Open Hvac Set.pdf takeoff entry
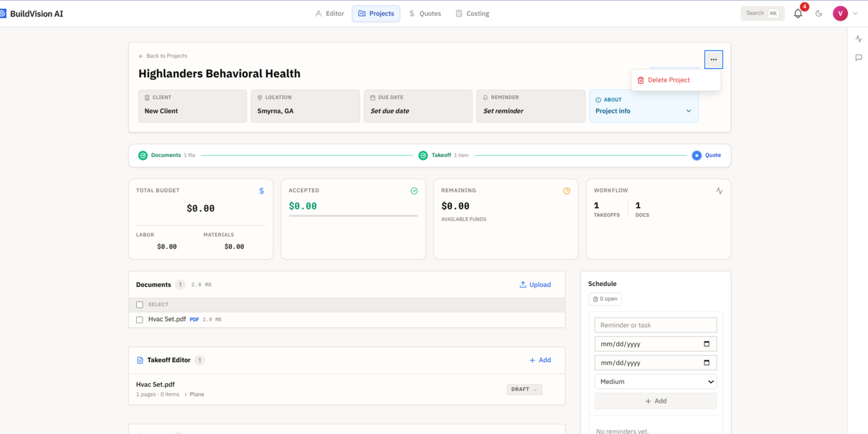The image size is (868, 434). tap(155, 385)
